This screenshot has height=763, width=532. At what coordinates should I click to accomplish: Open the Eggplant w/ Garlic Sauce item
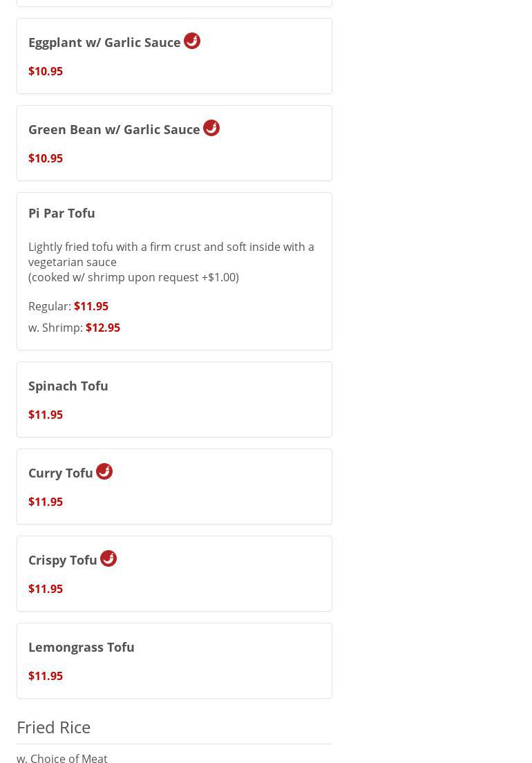pyautogui.click(x=104, y=42)
